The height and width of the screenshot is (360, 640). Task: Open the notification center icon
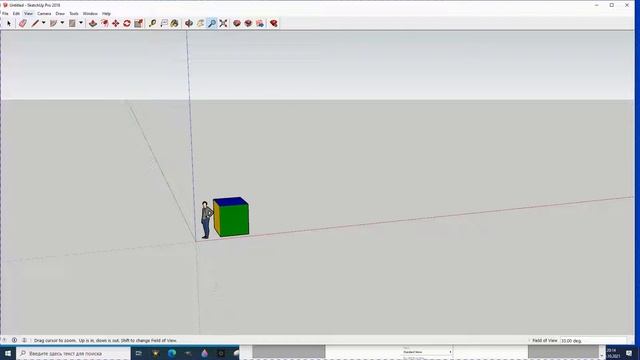point(629,353)
